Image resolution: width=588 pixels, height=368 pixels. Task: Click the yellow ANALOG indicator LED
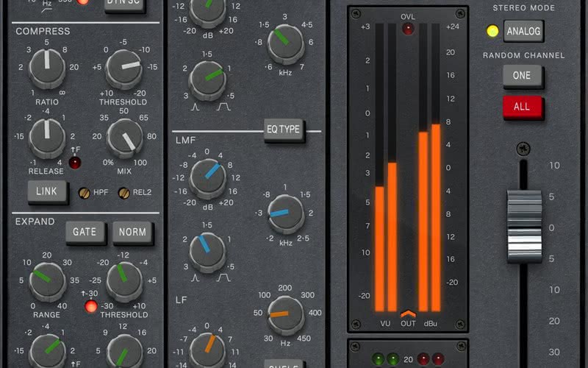click(x=492, y=31)
